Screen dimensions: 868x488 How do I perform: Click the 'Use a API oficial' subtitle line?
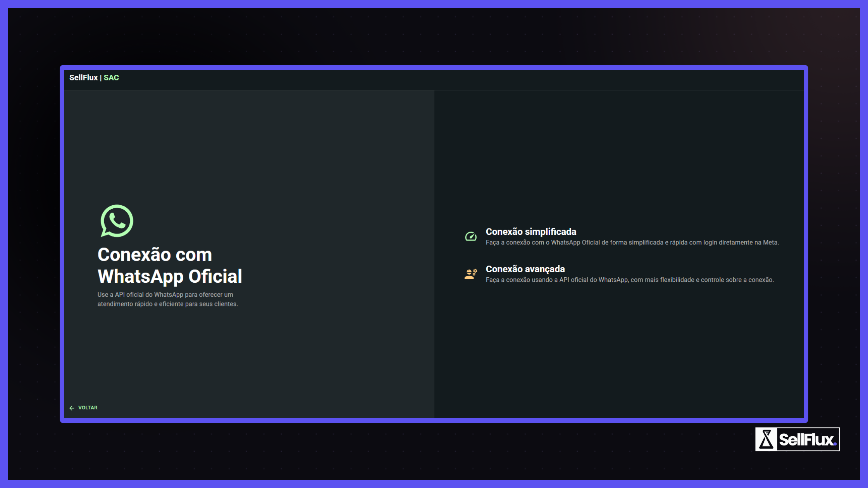click(165, 294)
